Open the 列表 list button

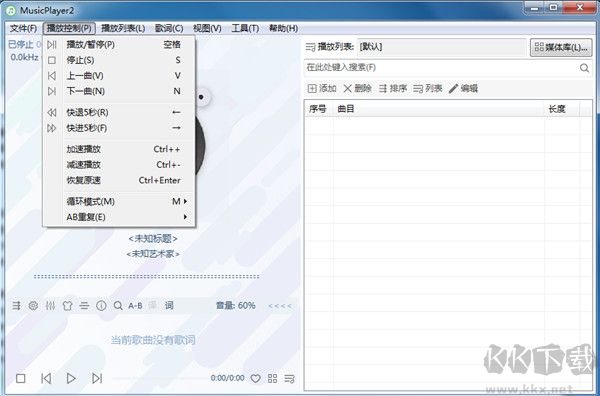point(428,89)
